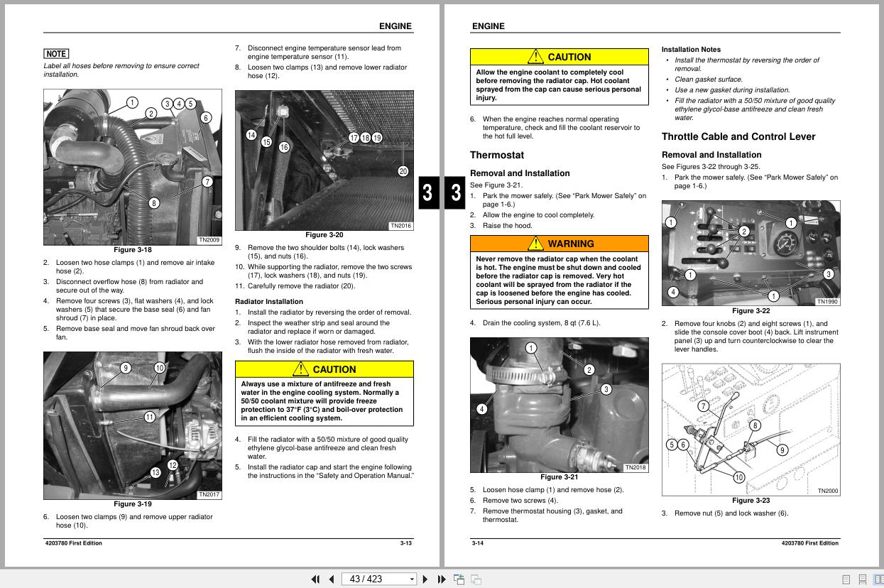
Task: Switch to single page view layout
Action: pyautogui.click(x=846, y=579)
